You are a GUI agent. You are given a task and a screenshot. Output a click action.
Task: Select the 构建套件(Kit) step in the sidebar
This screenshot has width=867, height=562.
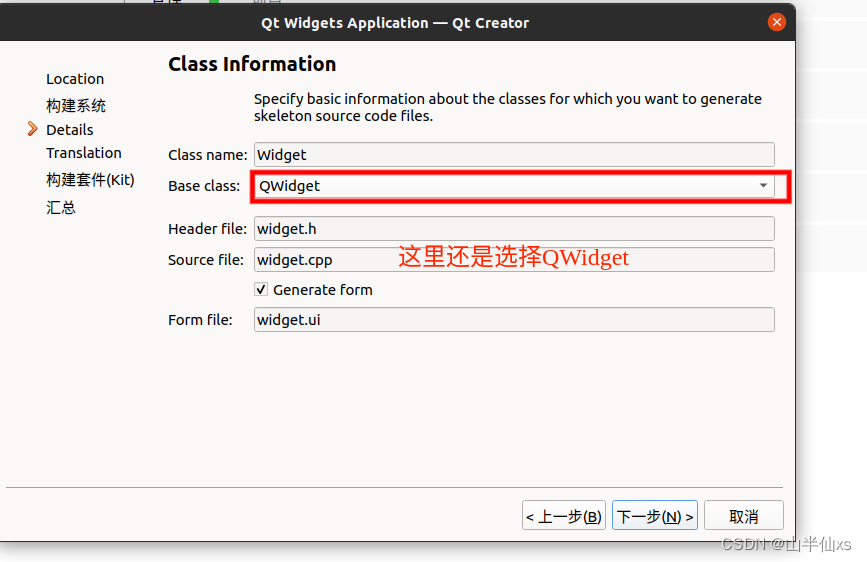coord(90,180)
